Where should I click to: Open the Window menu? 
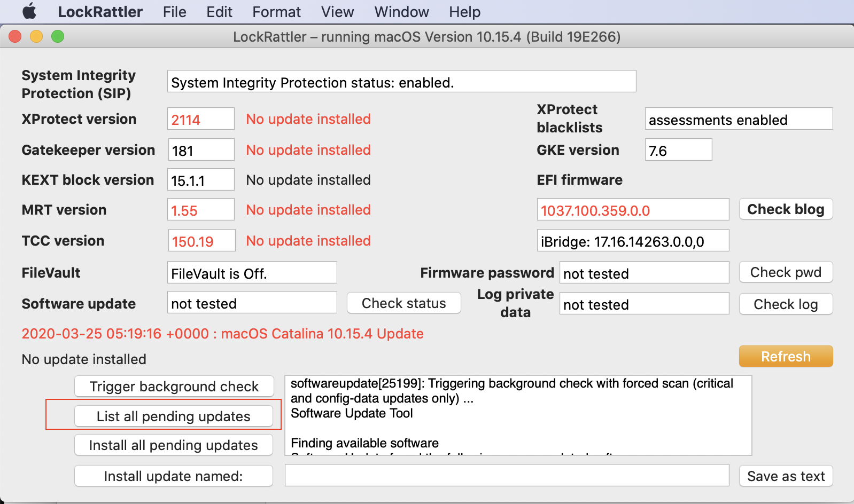[401, 12]
